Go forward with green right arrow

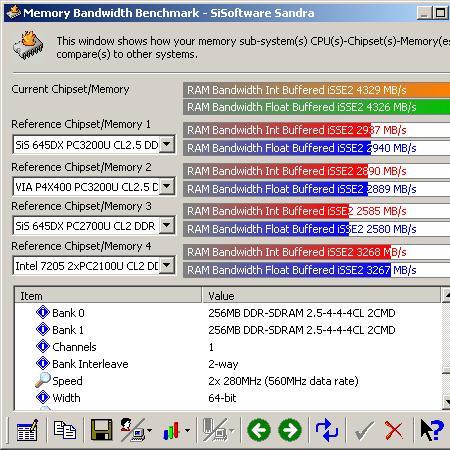(x=290, y=430)
